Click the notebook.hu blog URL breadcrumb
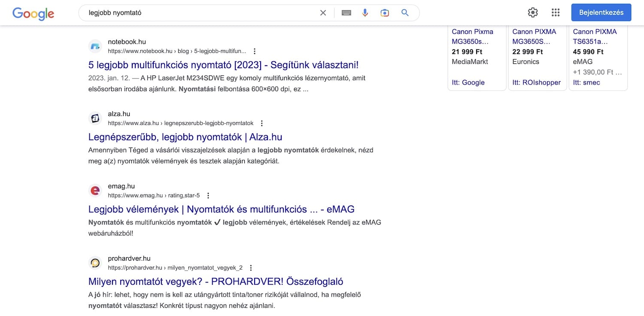This screenshot has height=316, width=644. point(177,51)
